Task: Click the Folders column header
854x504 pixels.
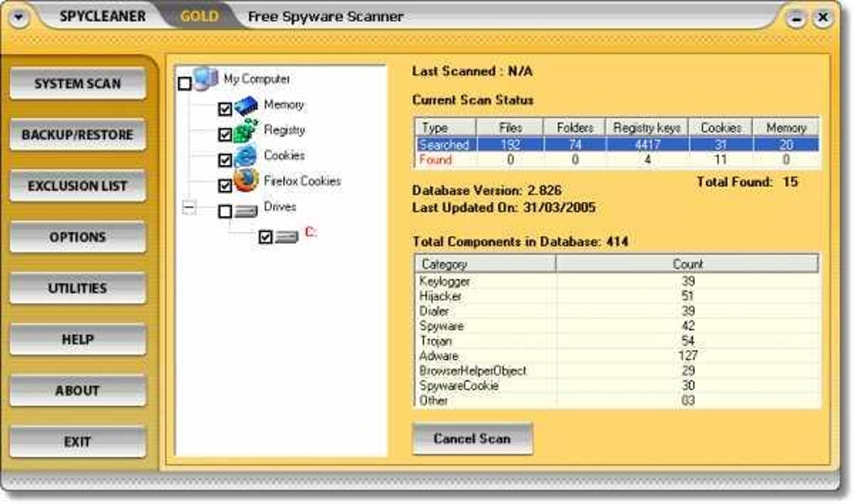Action: tap(574, 127)
